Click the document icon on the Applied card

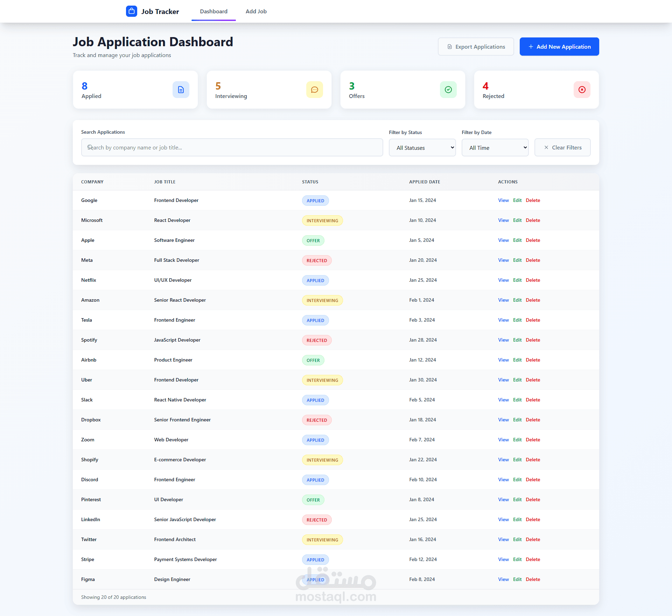(181, 90)
